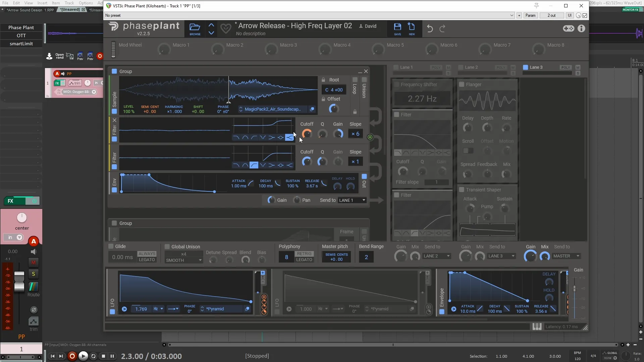The width and height of the screenshot is (644, 362).
Task: Enable the second Group checkbox
Action: pyautogui.click(x=114, y=223)
